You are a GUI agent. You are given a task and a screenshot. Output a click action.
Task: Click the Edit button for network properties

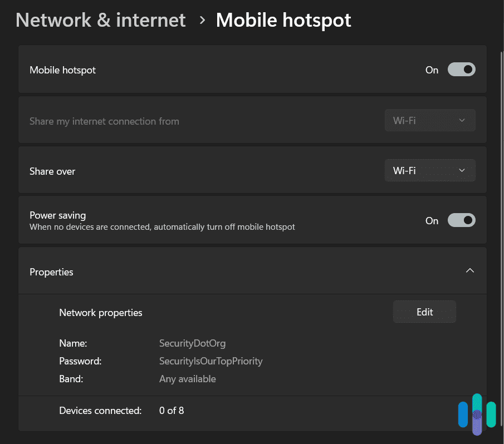coord(424,312)
